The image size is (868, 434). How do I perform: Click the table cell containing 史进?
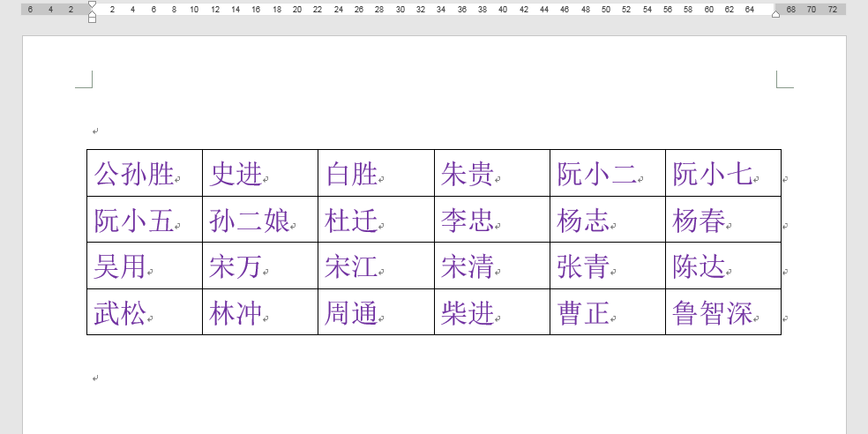(x=260, y=173)
